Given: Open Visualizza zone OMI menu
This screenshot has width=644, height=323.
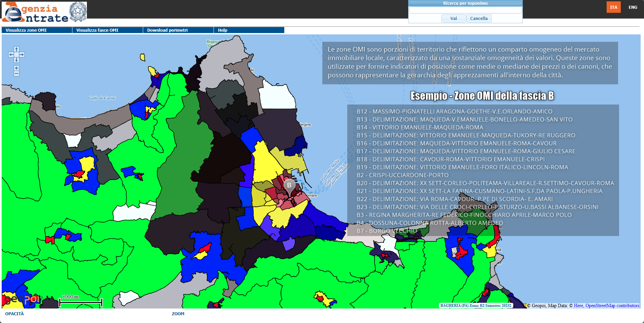Looking at the screenshot, I should coord(37,30).
